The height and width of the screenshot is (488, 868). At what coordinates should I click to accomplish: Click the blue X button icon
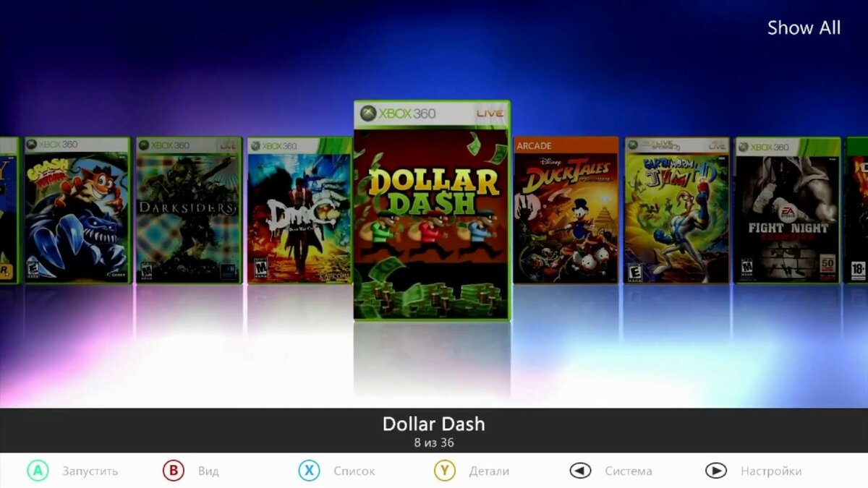[x=309, y=471]
